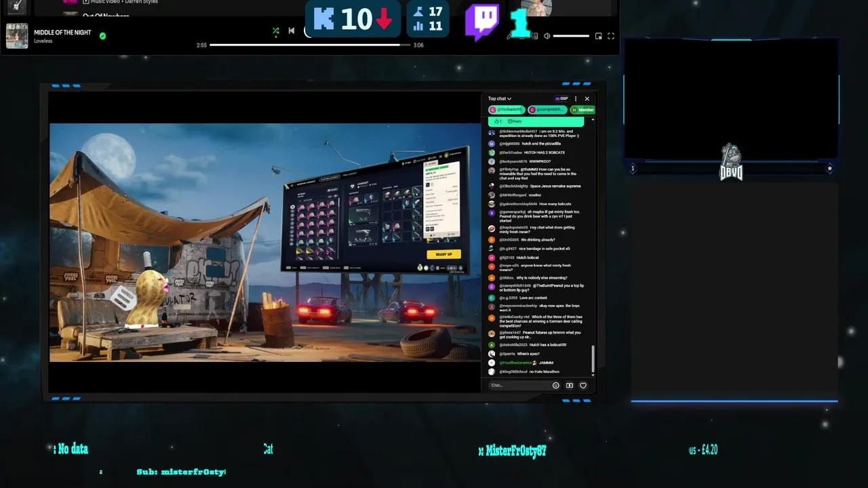The image size is (868, 488).
Task: Click the chat scrollbar thumb
Action: [593, 359]
